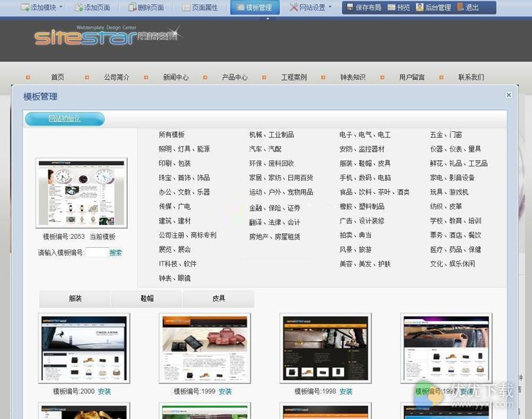Click the 网站设置 tools icon
This screenshot has width=532, height=419.
pyautogui.click(x=294, y=7)
